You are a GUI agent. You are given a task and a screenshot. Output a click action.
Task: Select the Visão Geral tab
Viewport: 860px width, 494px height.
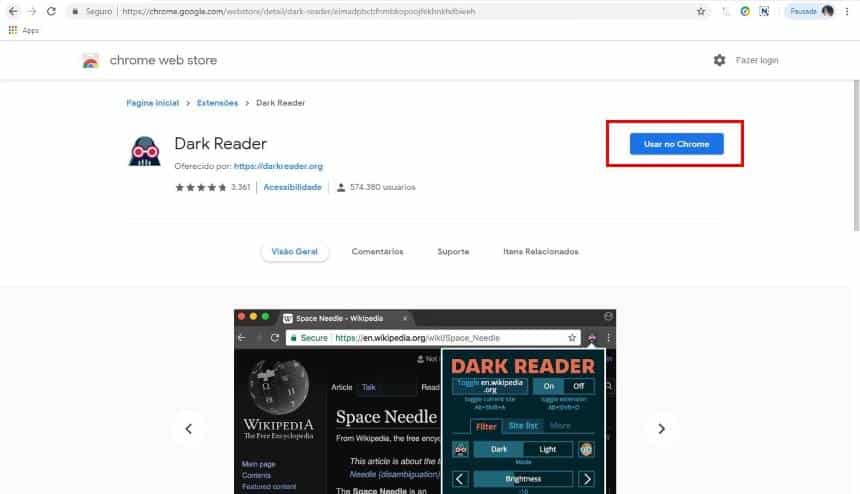coord(295,252)
